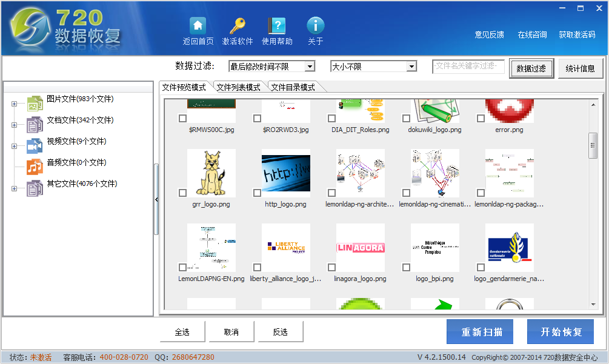Tick the dokuwiki_logo.png checkbox

(x=406, y=118)
